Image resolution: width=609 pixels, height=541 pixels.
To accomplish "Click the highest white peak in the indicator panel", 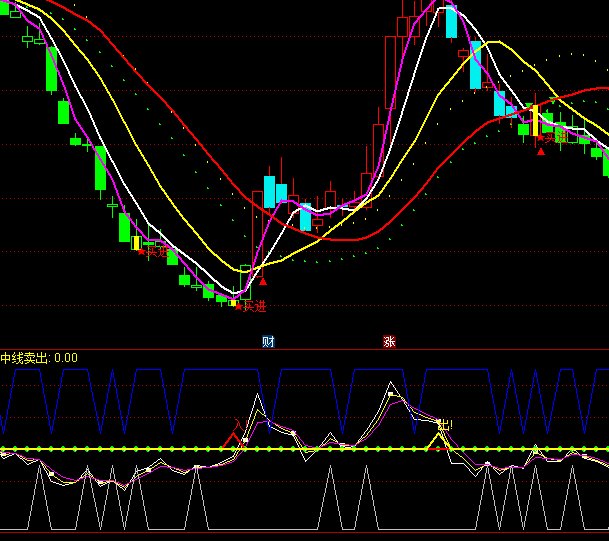I will click(392, 383).
